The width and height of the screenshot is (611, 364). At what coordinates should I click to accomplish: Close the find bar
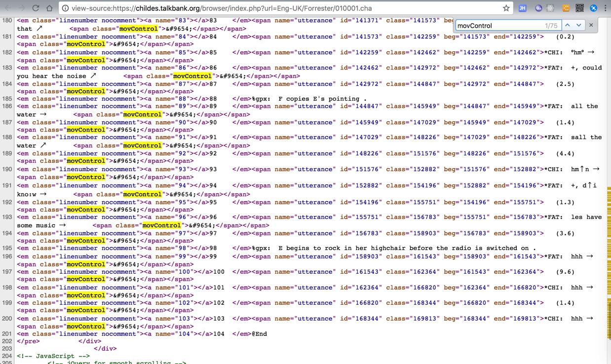point(591,25)
